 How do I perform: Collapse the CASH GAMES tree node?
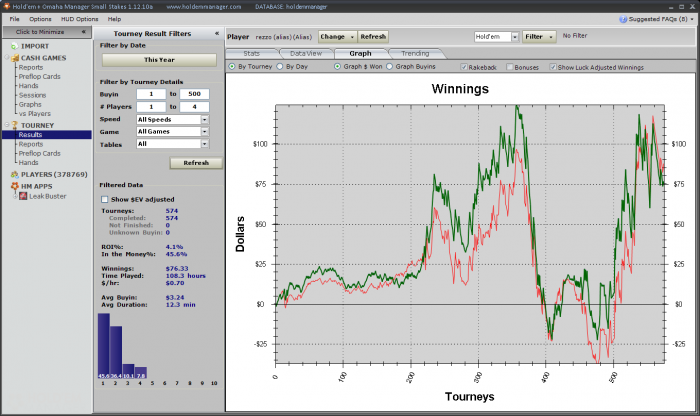point(7,58)
